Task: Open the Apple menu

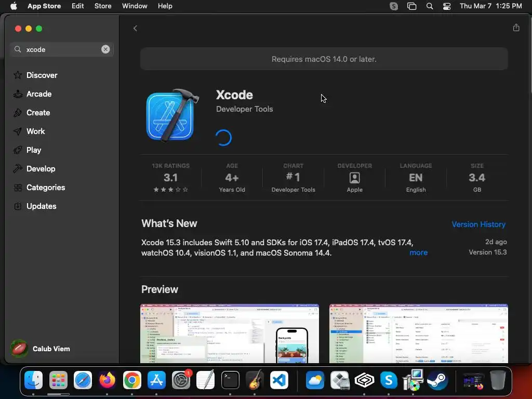Action: point(14,6)
